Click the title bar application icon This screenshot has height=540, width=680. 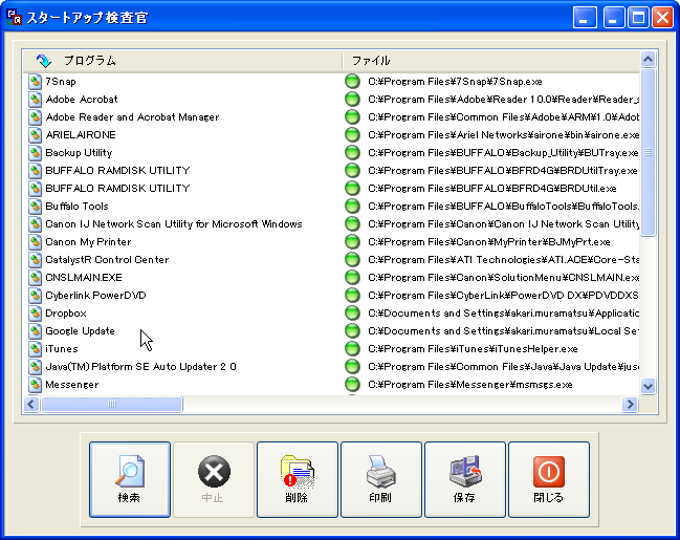click(14, 17)
